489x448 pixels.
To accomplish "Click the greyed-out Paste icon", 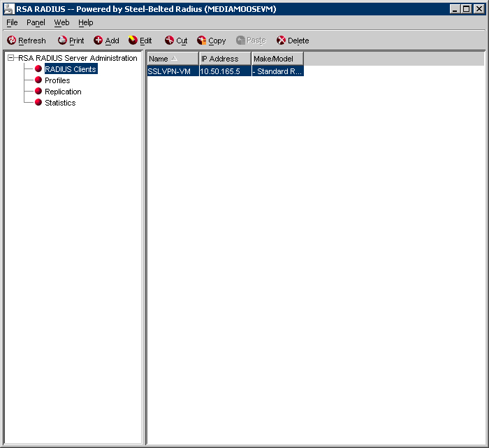I will [x=240, y=41].
